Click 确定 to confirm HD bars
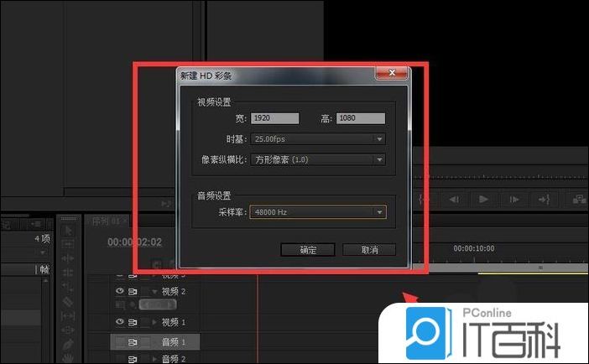 [x=308, y=250]
